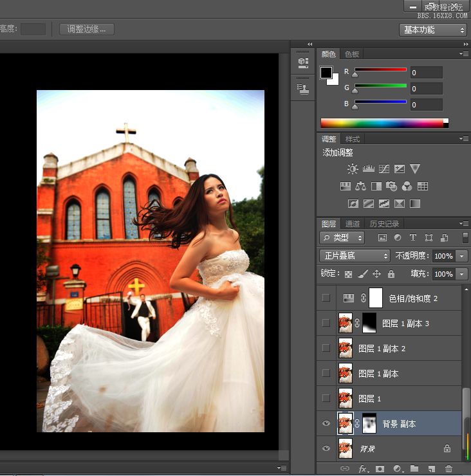Toggle lock transparent pixels
The height and width of the screenshot is (476, 471).
coord(348,274)
